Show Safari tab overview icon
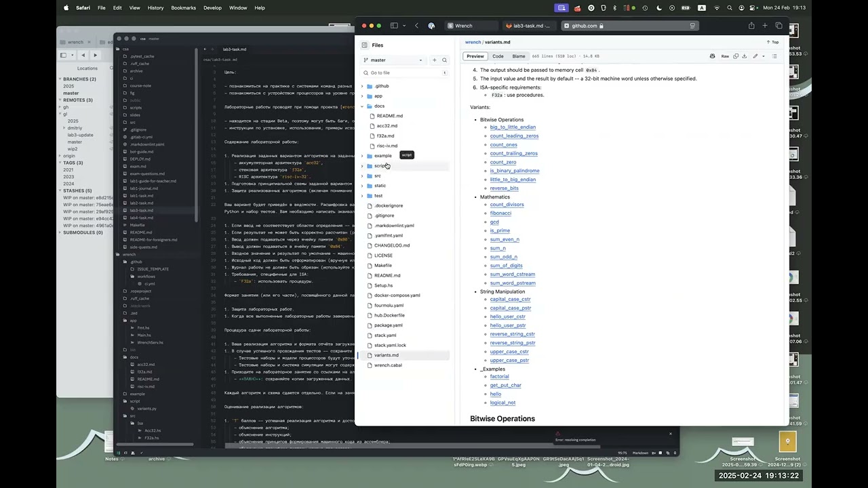The image size is (868, 488). click(x=778, y=26)
